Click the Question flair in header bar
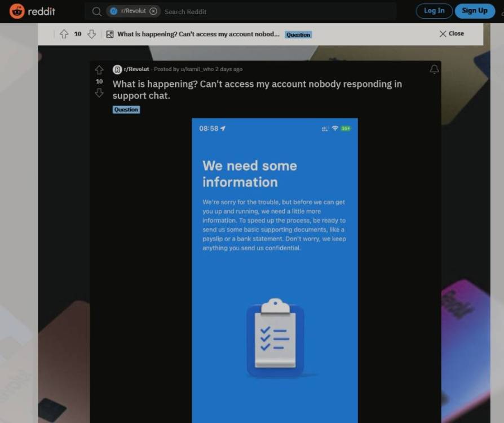The image size is (504, 423). click(x=298, y=34)
